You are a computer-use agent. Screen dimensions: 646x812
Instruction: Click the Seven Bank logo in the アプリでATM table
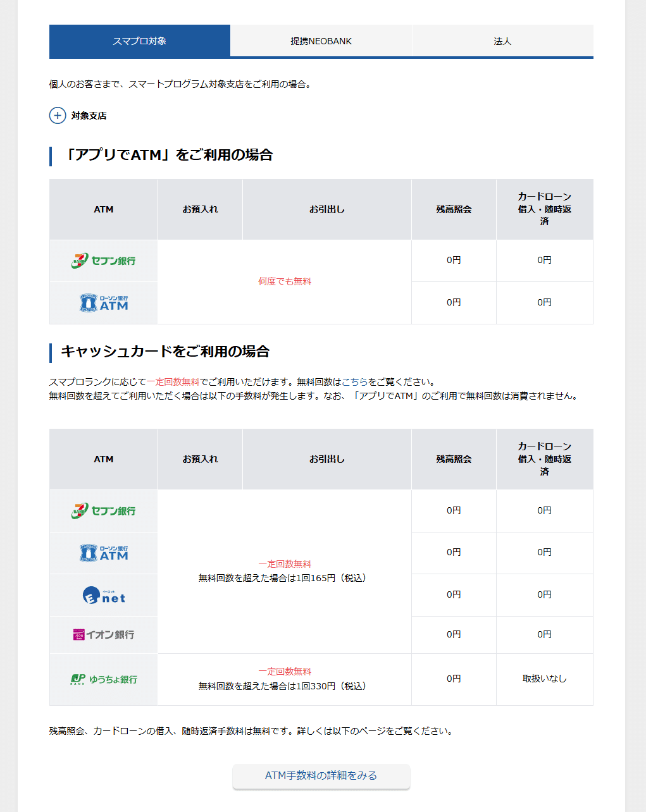pyautogui.click(x=103, y=261)
